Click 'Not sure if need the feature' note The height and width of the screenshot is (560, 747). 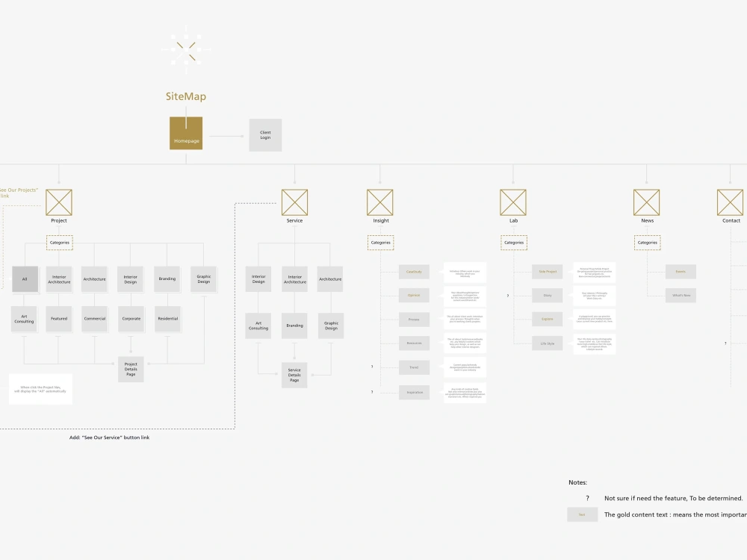pyautogui.click(x=674, y=498)
